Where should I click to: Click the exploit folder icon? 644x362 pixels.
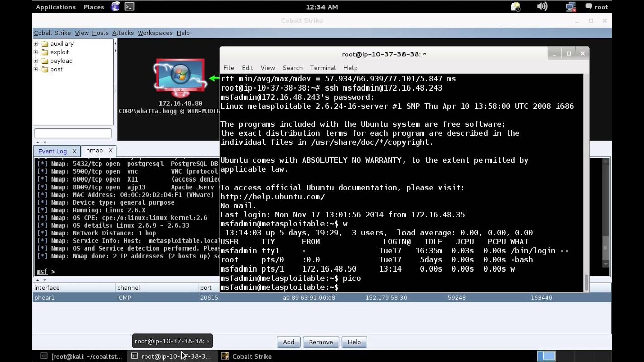45,52
